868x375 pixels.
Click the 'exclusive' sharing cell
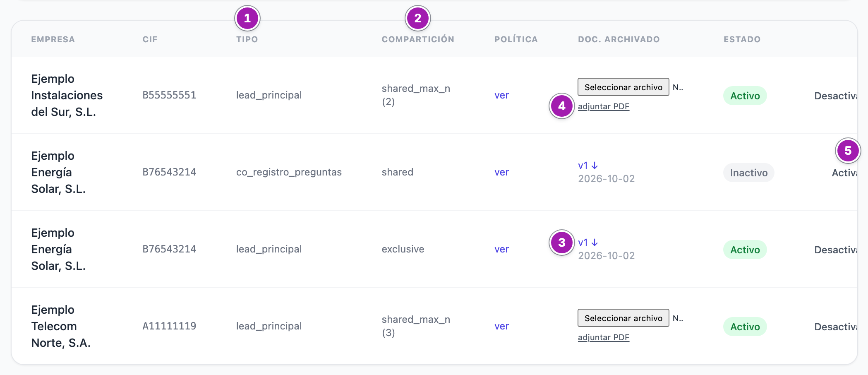(x=403, y=249)
